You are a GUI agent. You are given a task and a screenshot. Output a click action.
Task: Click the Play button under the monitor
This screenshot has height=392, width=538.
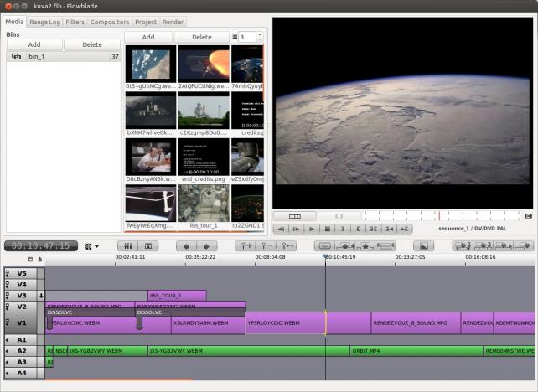311,229
